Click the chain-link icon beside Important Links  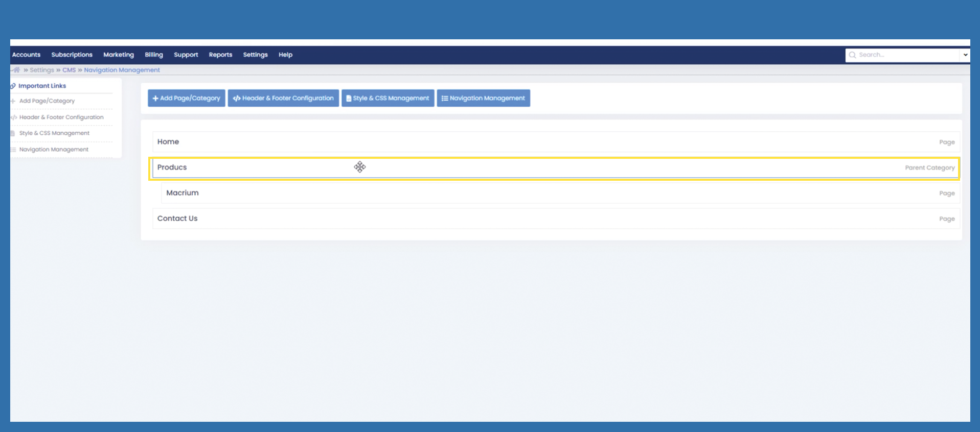click(13, 86)
